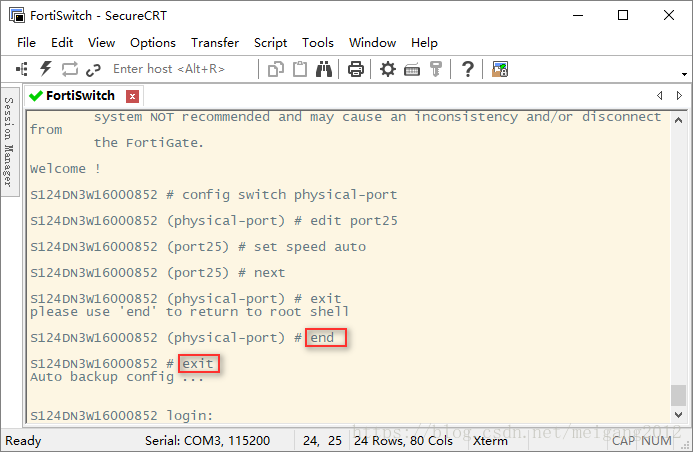Click the terminal scrollbar down arrow
The image size is (693, 452).
click(x=678, y=414)
